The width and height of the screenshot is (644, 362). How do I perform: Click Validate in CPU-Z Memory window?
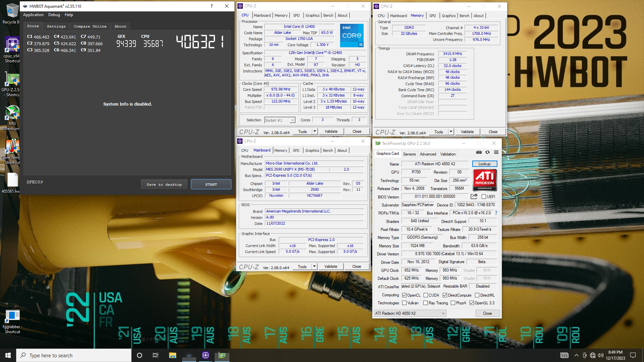[x=467, y=132]
